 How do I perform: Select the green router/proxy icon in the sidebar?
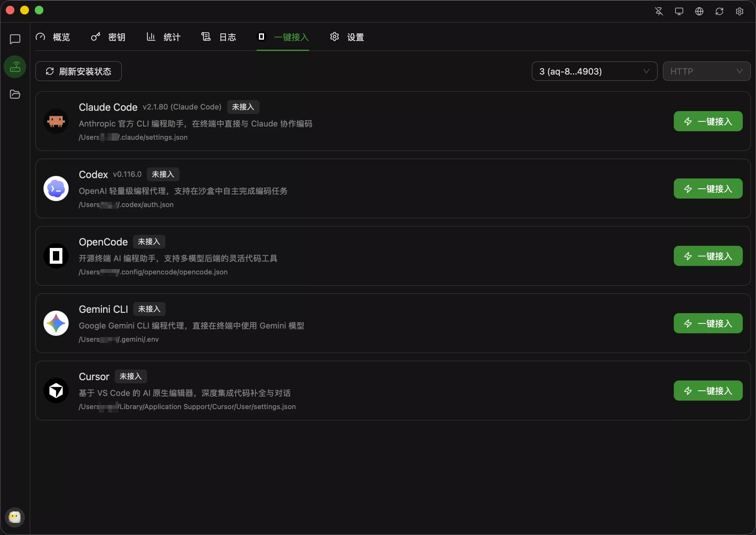pos(14,66)
